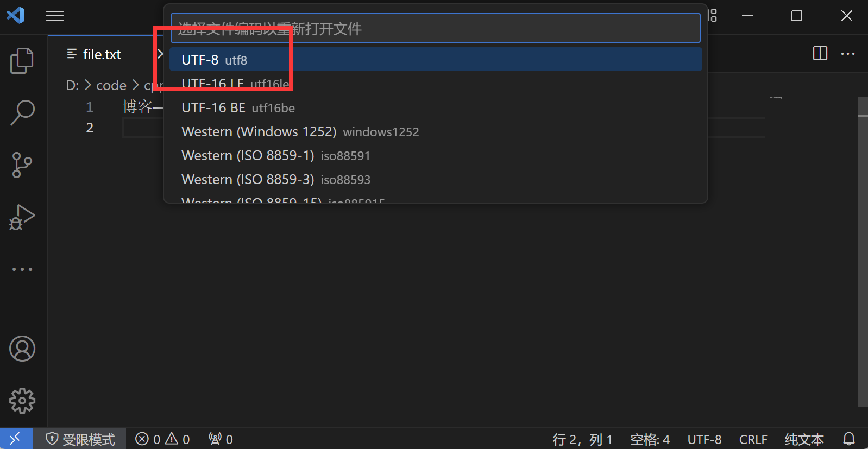Click the remote window indicator icon

click(x=16, y=438)
